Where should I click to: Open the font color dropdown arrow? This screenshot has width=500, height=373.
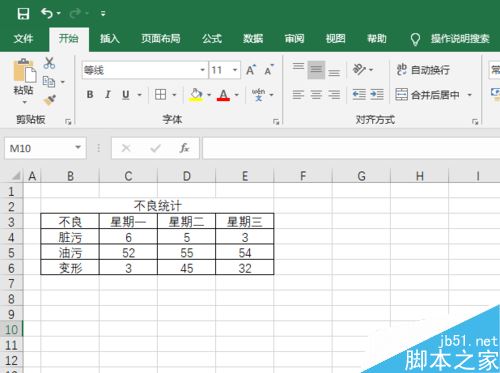coord(237,95)
